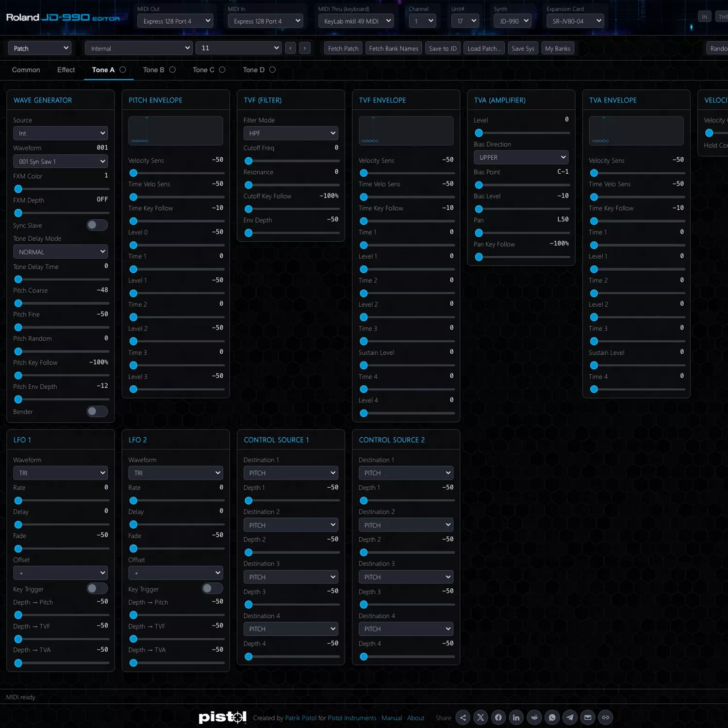Share on LinkedIn
The height and width of the screenshot is (728, 728).
[516, 717]
